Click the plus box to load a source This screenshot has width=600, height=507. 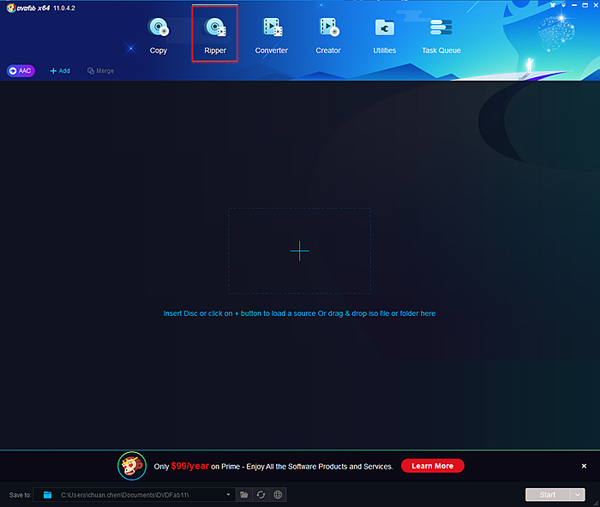[300, 251]
